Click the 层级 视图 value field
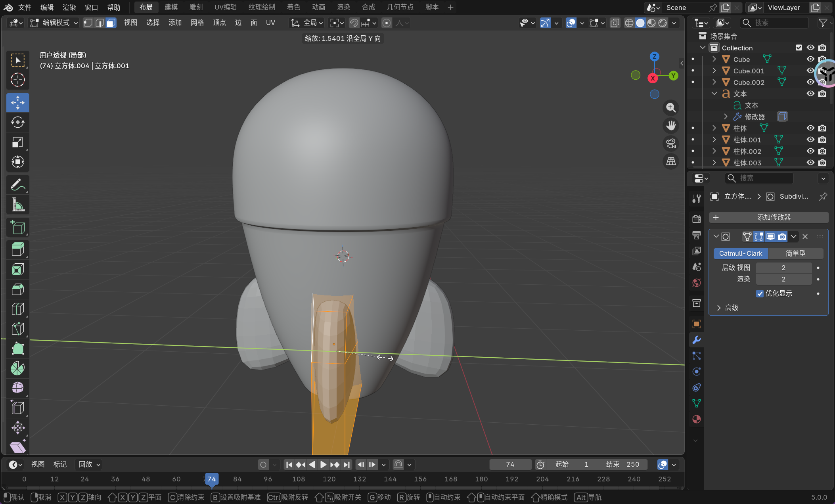 click(783, 268)
